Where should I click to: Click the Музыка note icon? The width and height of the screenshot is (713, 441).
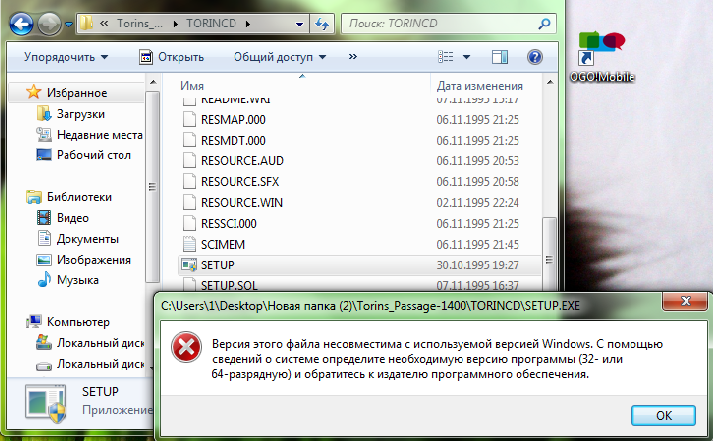point(44,279)
